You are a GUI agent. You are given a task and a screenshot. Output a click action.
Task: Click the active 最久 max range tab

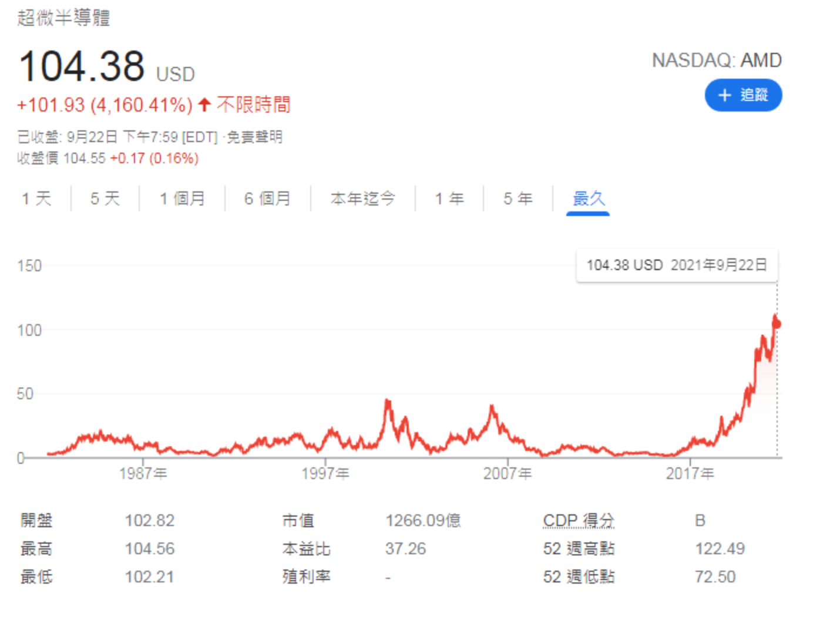tap(588, 198)
